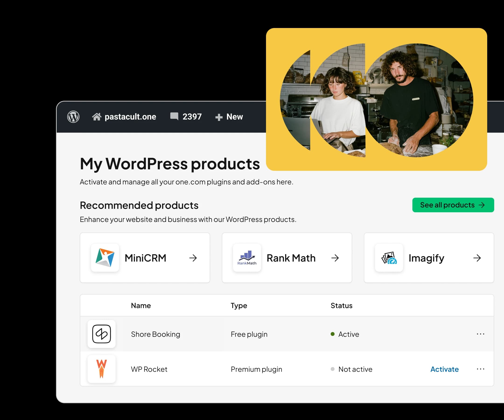Open the three-dot menu for Shore Booking

[x=480, y=334]
